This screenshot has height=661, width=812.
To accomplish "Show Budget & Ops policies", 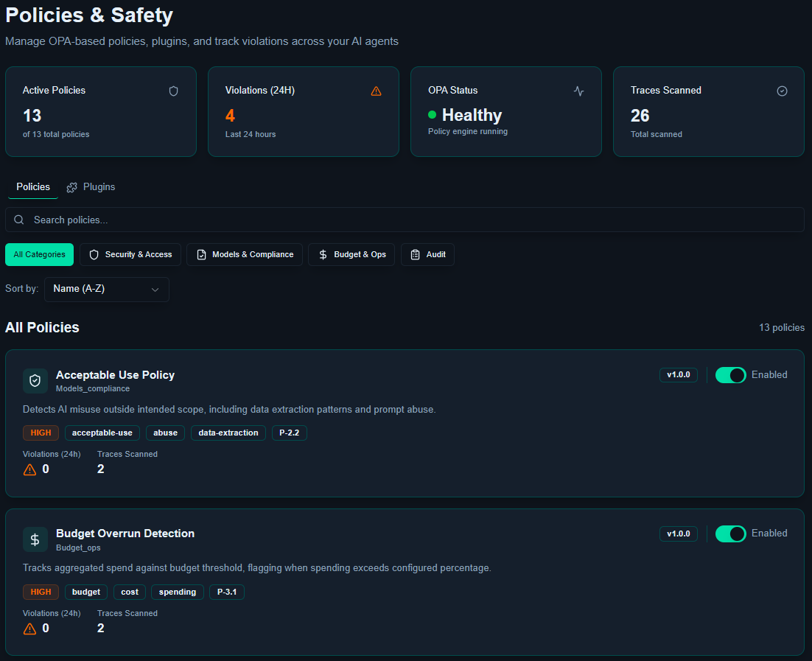I will pyautogui.click(x=351, y=255).
